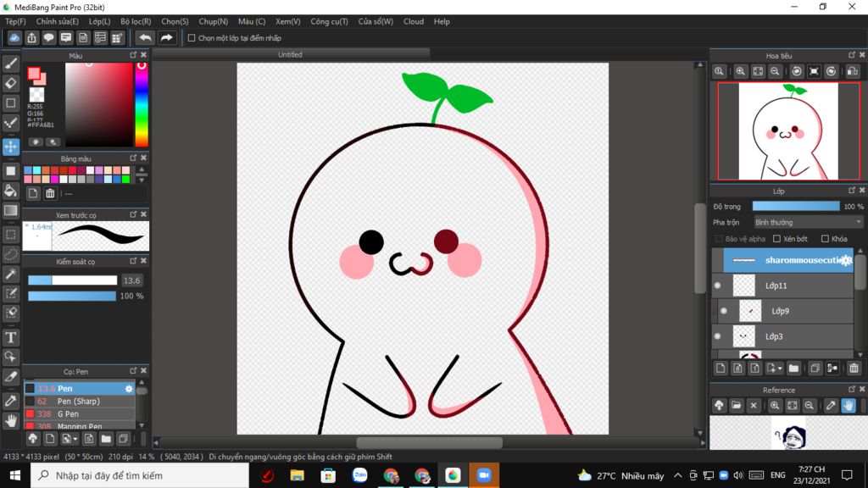Click the Windows search box on taskbar
The image size is (868, 488).
pos(140,475)
